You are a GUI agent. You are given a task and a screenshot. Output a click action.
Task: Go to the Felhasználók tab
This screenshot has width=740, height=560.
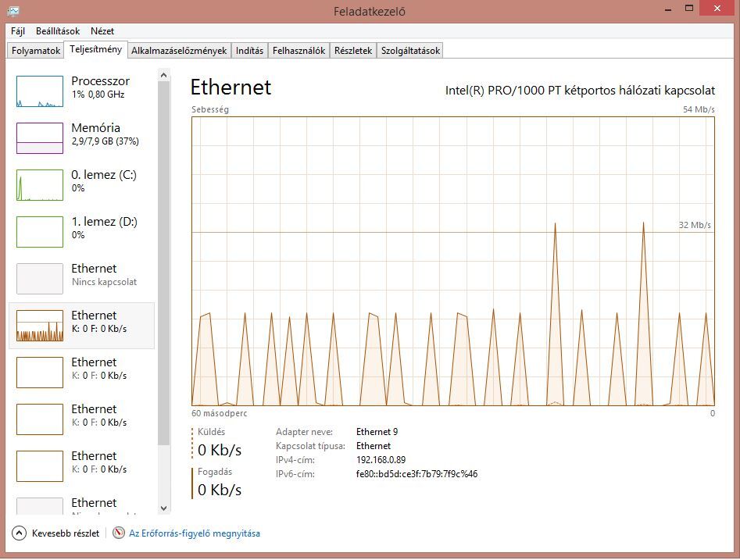pyautogui.click(x=299, y=51)
